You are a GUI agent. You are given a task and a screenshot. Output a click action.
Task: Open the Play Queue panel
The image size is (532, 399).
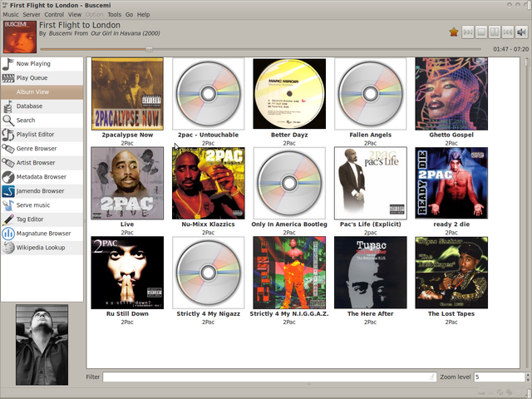42,78
